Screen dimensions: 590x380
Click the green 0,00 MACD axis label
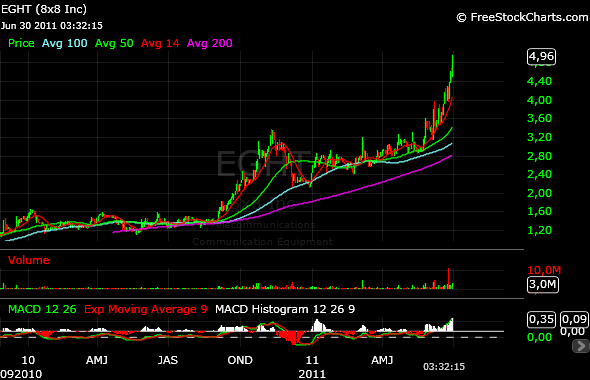pyautogui.click(x=539, y=337)
